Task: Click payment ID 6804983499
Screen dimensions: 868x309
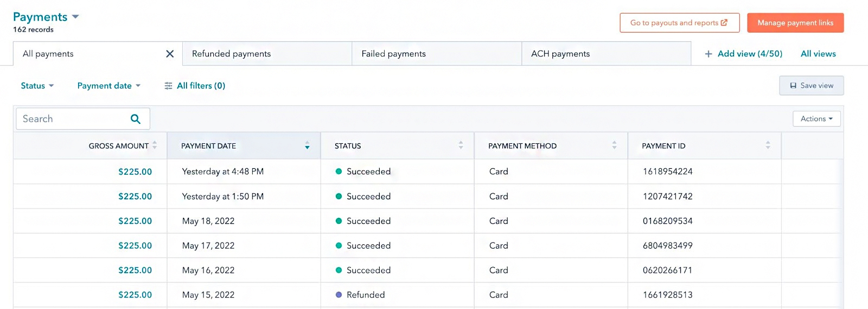Action: coord(667,245)
